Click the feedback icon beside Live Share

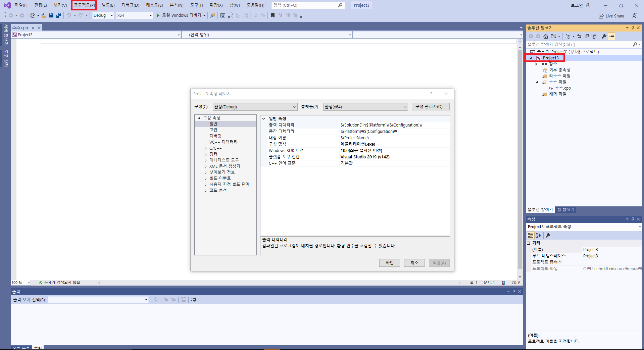[635, 15]
